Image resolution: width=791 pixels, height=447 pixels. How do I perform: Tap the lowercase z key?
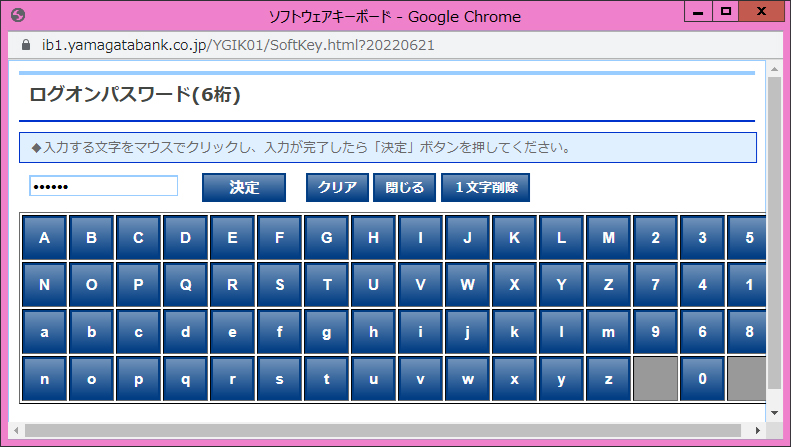pos(608,379)
